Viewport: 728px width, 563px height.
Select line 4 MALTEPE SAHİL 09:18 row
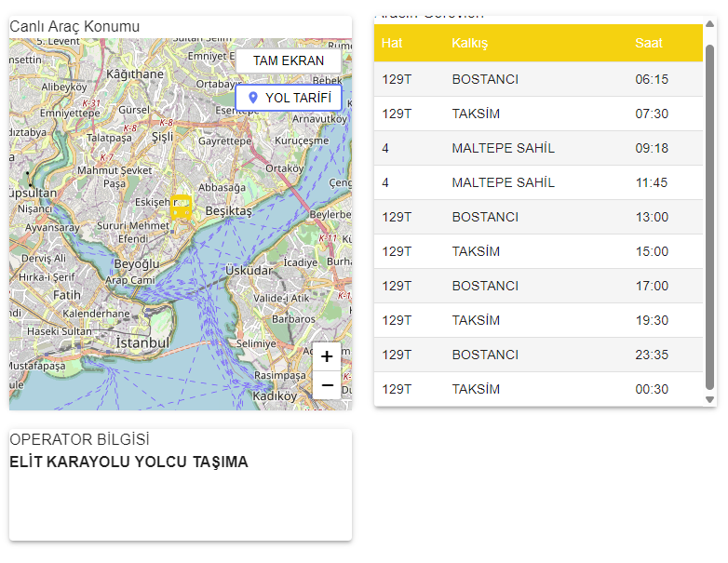tap(538, 148)
